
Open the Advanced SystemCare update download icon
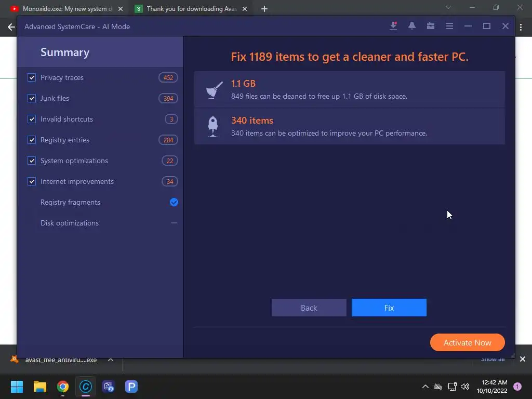[x=393, y=26]
